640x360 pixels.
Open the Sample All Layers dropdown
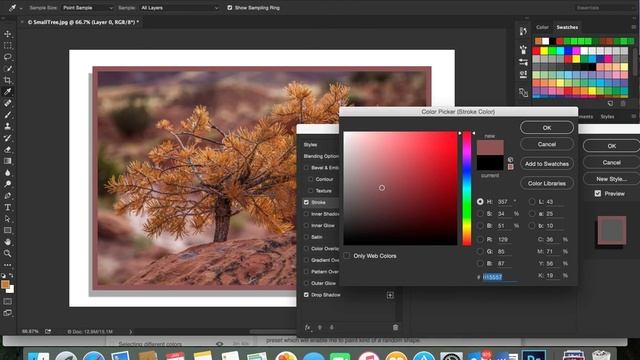(180, 8)
